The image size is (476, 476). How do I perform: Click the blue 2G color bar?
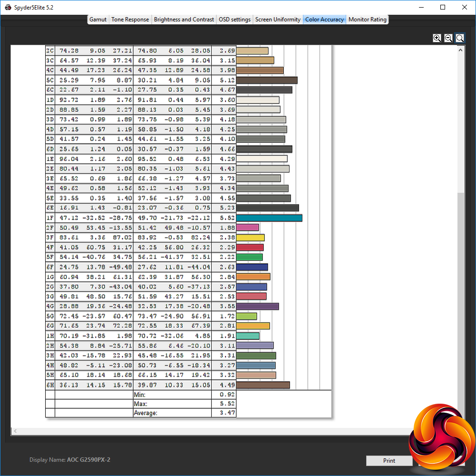coord(252,287)
